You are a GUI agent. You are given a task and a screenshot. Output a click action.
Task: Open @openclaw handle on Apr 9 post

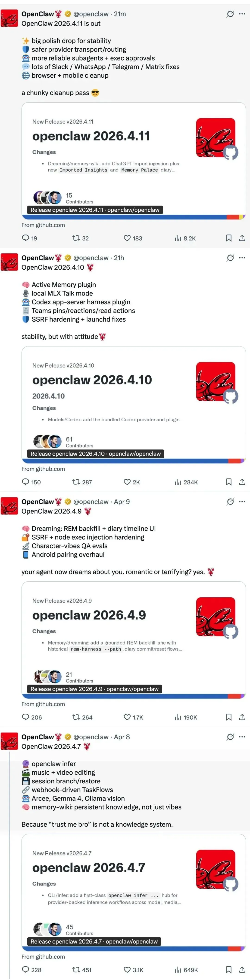[x=91, y=502]
